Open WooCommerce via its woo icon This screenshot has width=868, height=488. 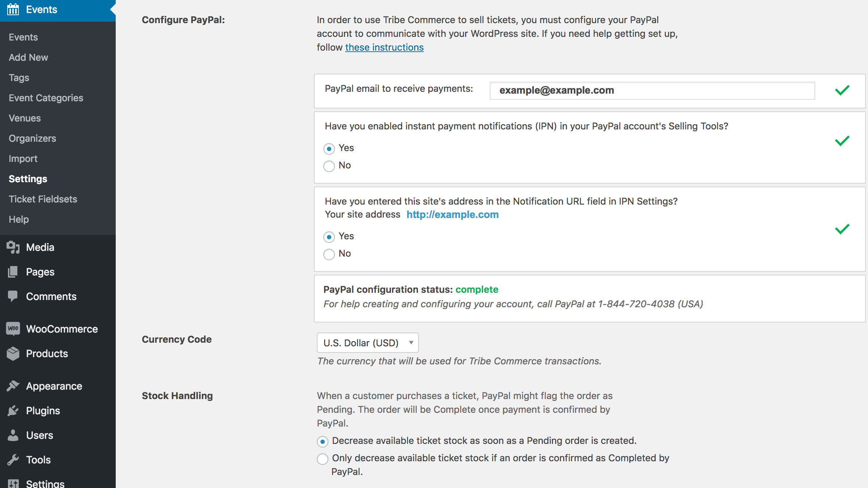[13, 329]
